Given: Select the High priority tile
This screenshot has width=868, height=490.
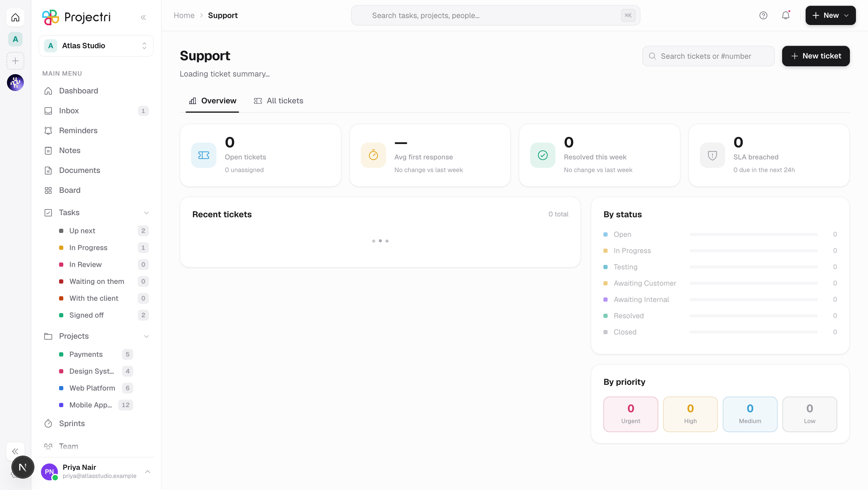Looking at the screenshot, I should point(690,414).
